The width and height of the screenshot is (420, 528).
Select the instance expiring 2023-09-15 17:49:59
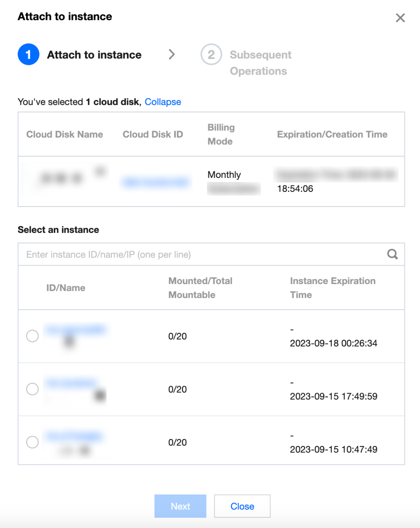(32, 389)
